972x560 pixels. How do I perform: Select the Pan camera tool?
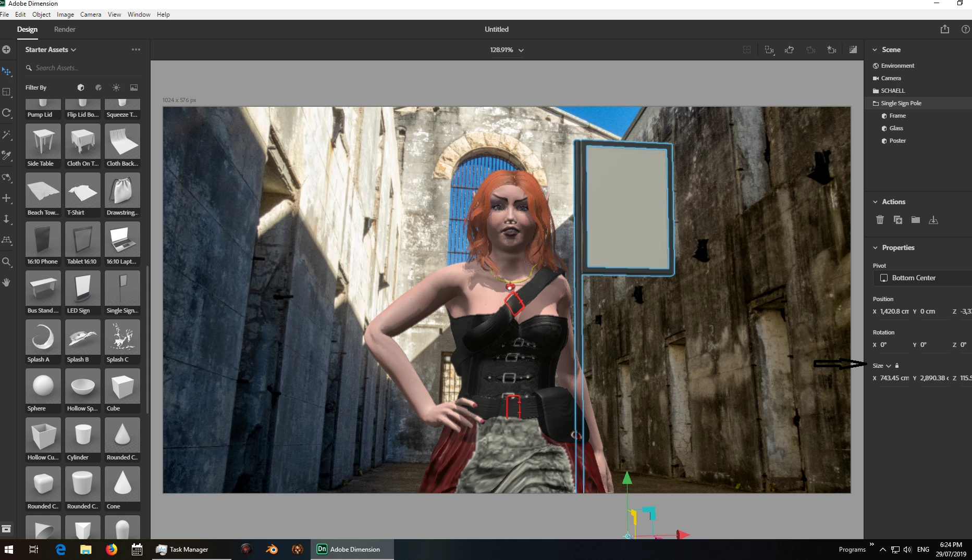(7, 198)
